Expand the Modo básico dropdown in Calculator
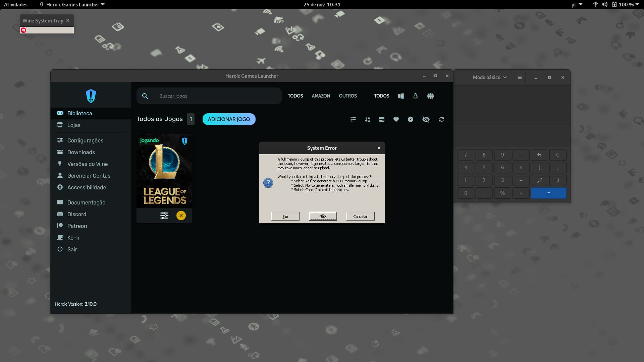Viewport: 644px width, 362px height. (x=490, y=77)
